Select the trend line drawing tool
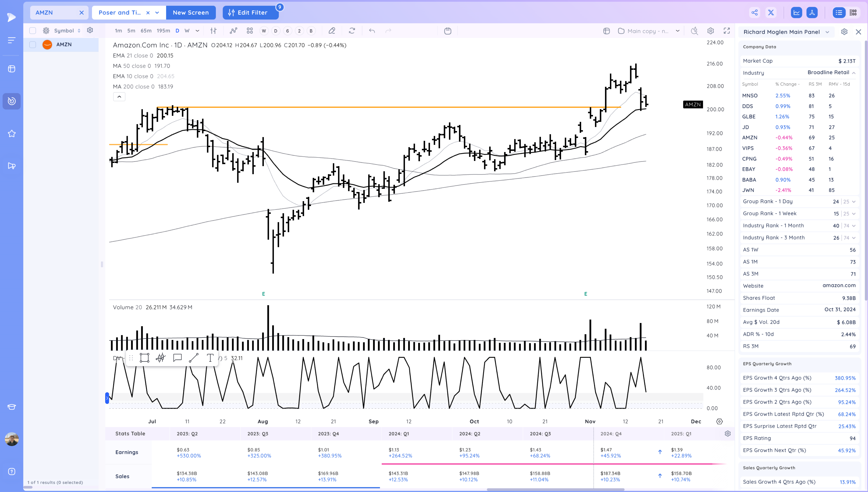The image size is (868, 492). click(x=194, y=358)
